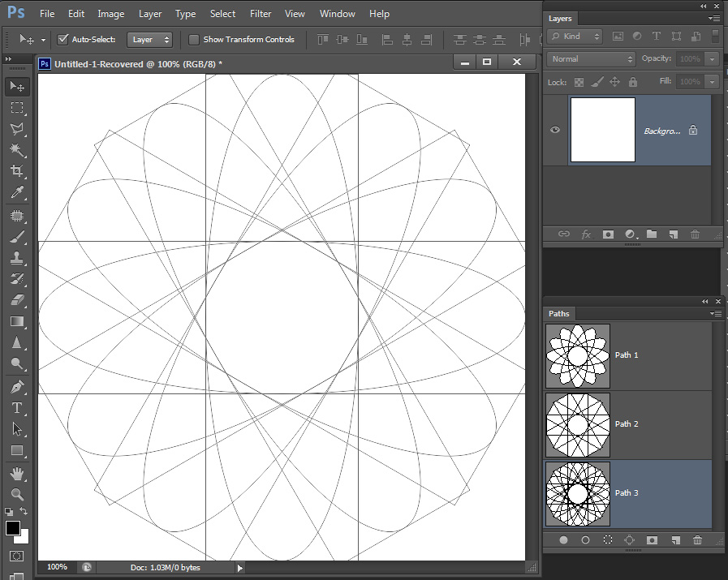This screenshot has height=580, width=728.
Task: Pick the Eyedropper tool
Action: (x=17, y=193)
